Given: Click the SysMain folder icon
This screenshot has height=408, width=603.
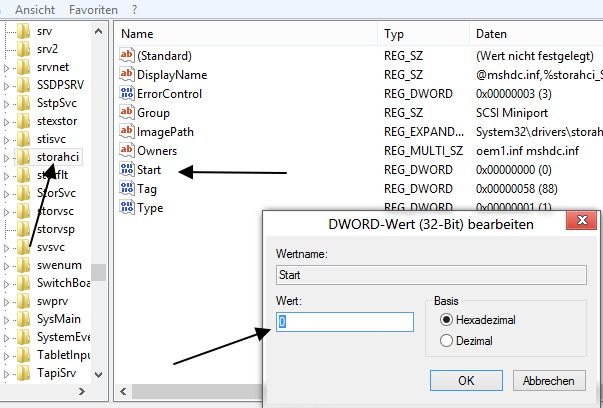Looking at the screenshot, I should [23, 319].
